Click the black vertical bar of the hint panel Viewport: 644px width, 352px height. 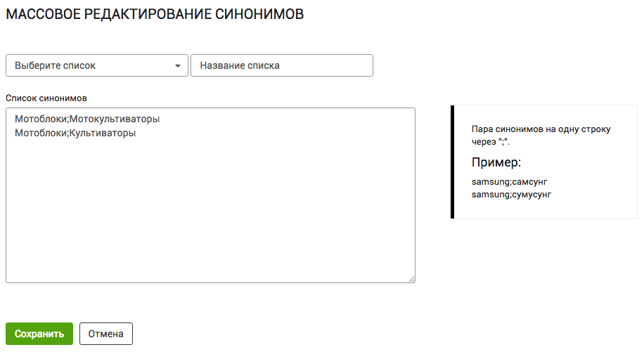pos(453,162)
